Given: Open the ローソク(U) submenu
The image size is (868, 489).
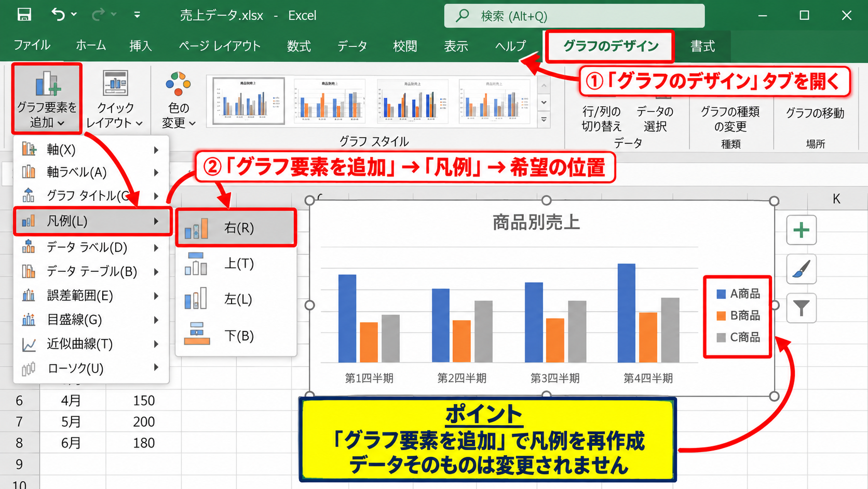Looking at the screenshot, I should point(91,368).
